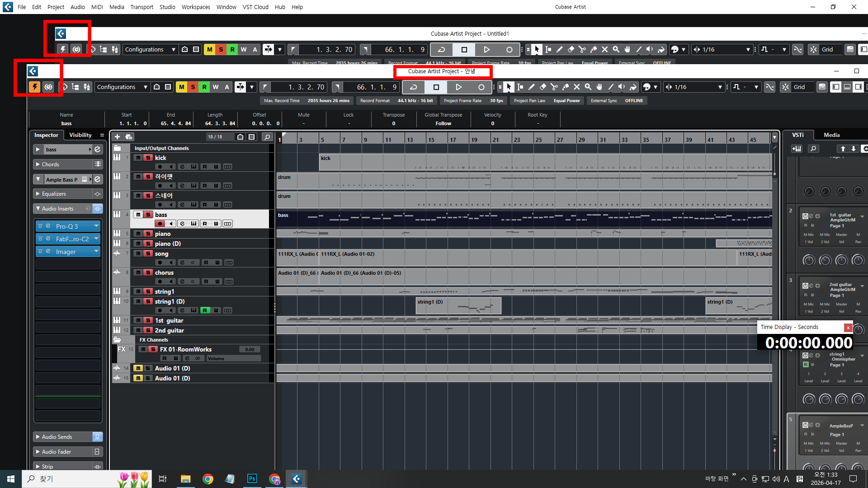Pick the Play speaker tool in the 안녕 window
The image size is (868, 488).
(x=622, y=87)
